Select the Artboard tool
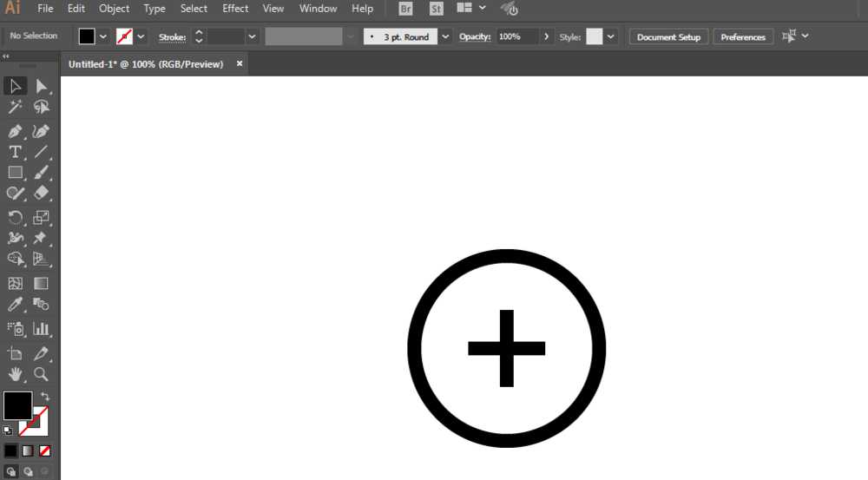The height and width of the screenshot is (480, 868). point(15,353)
